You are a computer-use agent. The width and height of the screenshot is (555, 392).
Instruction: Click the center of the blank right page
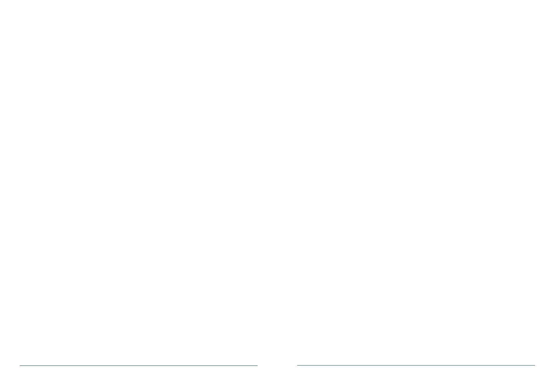(x=416, y=181)
